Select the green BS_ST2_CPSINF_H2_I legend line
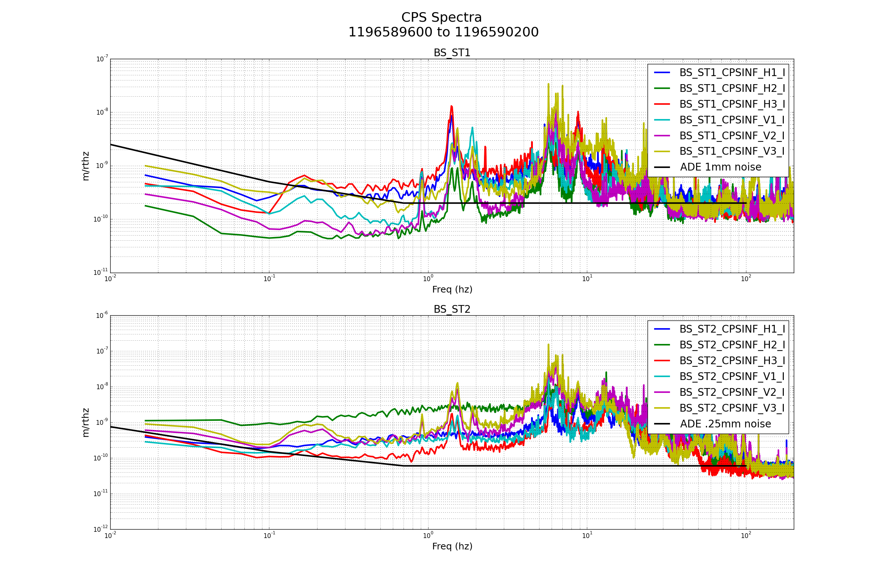This screenshot has height=588, width=882. [x=662, y=345]
